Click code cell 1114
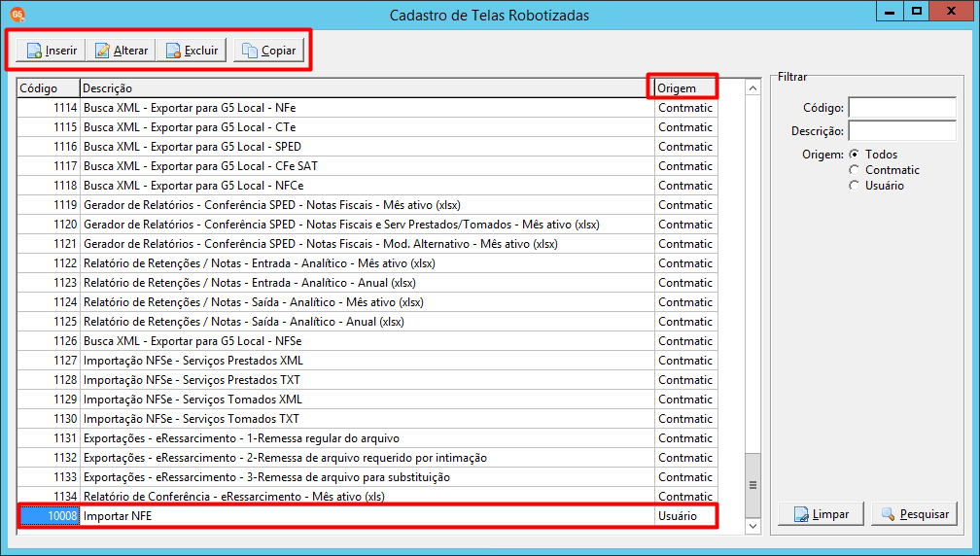 (x=49, y=108)
